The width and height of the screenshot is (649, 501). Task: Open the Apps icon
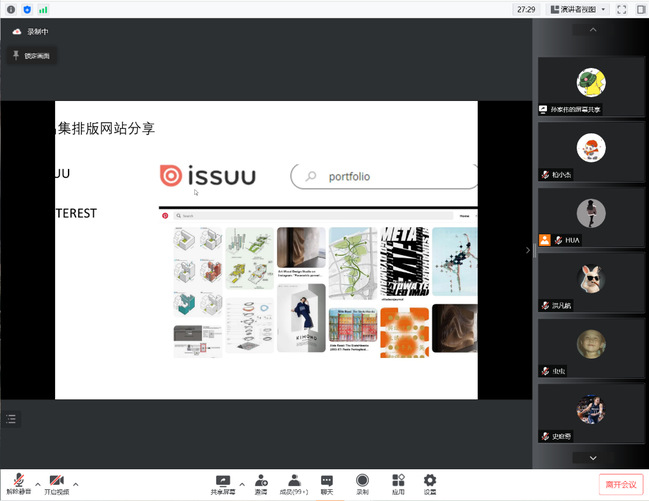397,482
